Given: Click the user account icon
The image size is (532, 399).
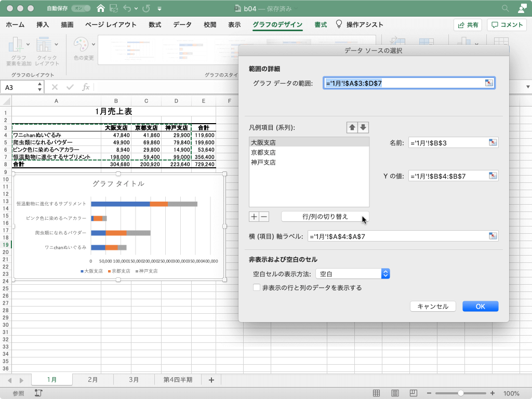Looking at the screenshot, I should pyautogui.click(x=522, y=8).
